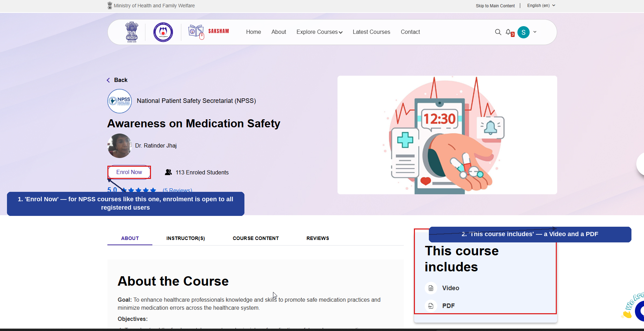The image size is (644, 331).
Task: Click the Enrol Now button
Action: 129,172
